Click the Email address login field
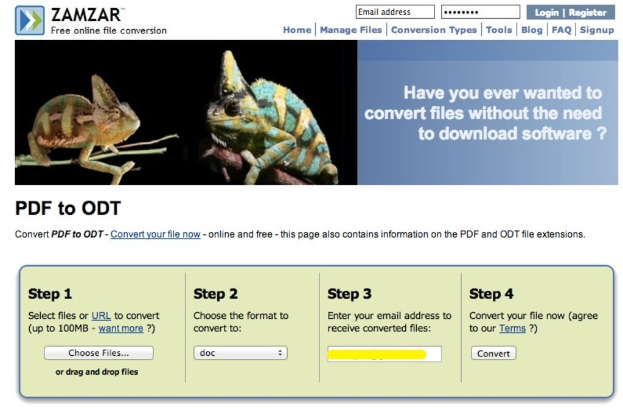This screenshot has height=410, width=623. 395,12
